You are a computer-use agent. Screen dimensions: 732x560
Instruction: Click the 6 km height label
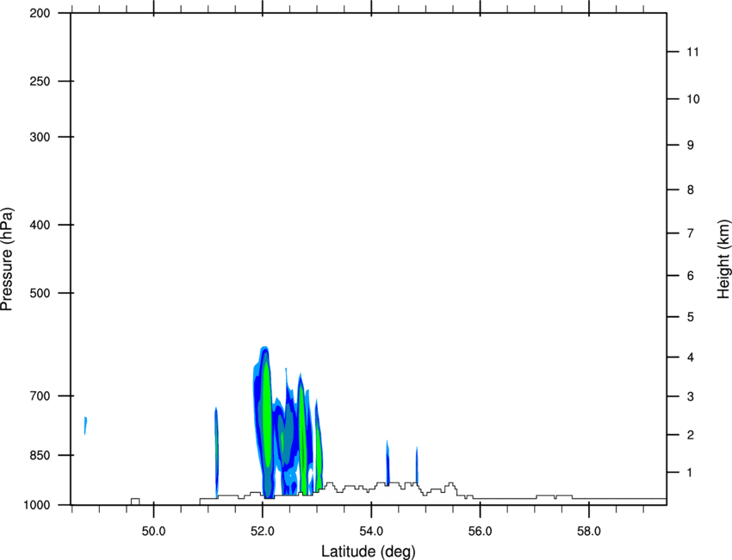691,276
